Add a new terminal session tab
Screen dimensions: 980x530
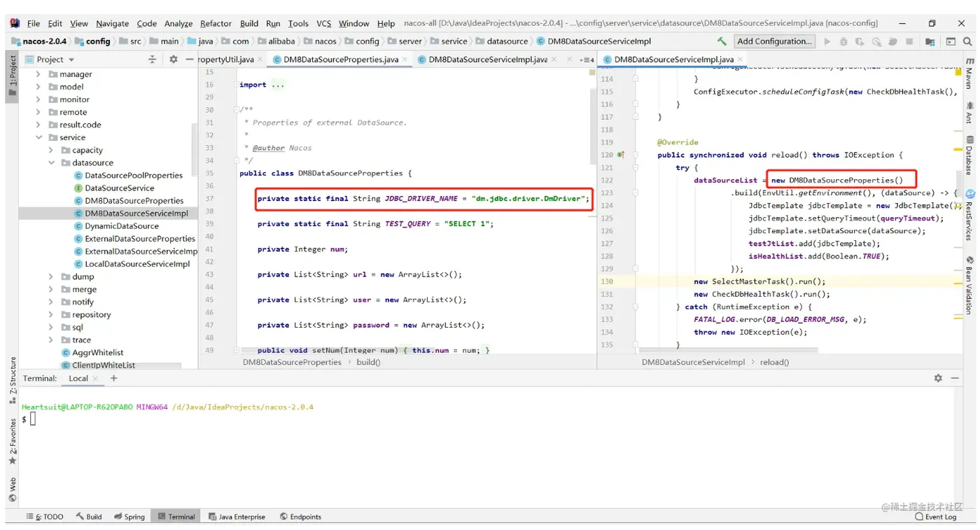tap(114, 378)
